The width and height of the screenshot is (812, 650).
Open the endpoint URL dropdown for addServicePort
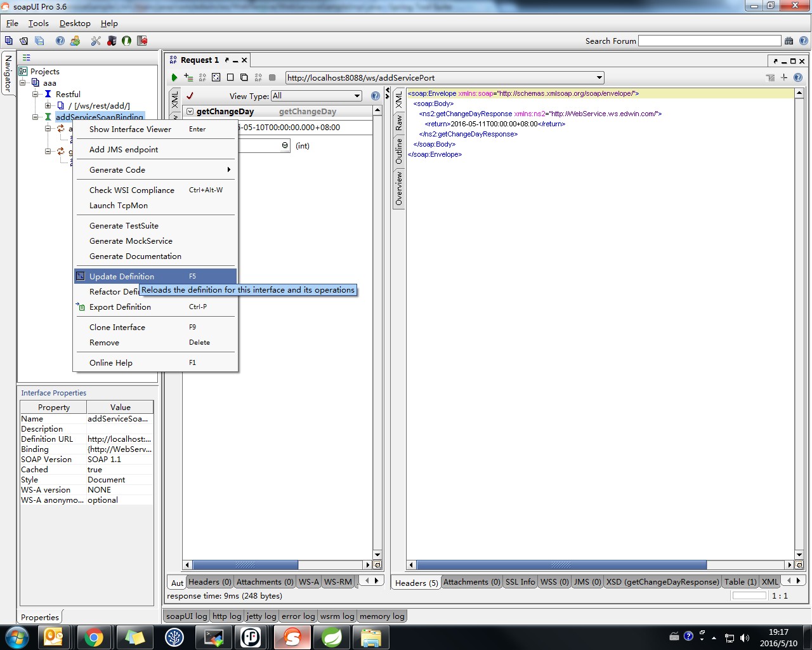(x=599, y=77)
